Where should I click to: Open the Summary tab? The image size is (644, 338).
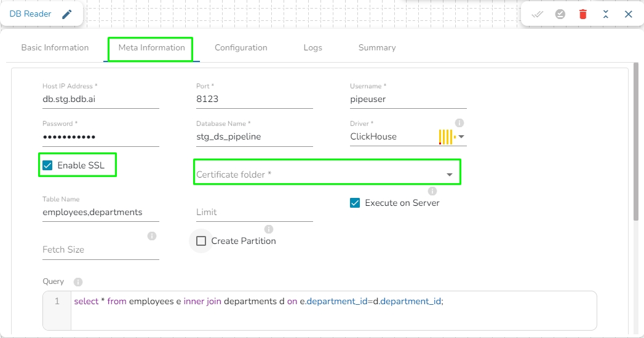pyautogui.click(x=377, y=48)
